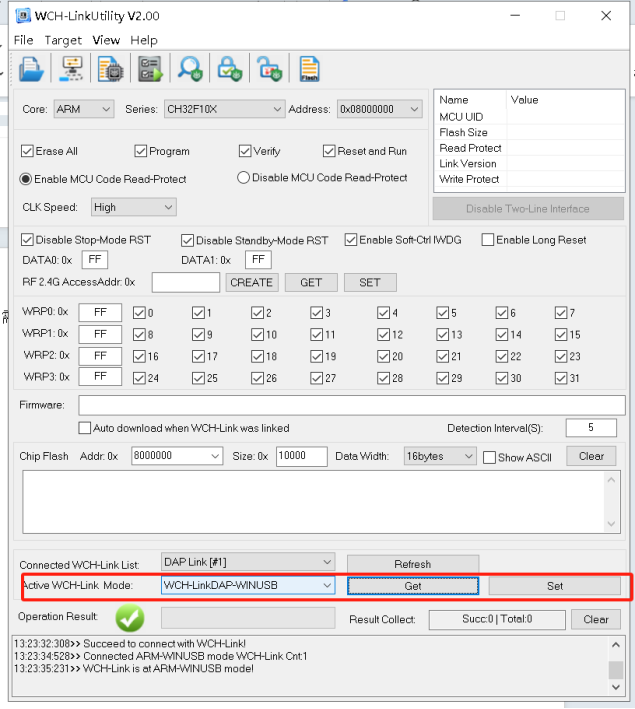Open the Address dropdown 0x08000000
The width and height of the screenshot is (635, 709).
pyautogui.click(x=379, y=109)
